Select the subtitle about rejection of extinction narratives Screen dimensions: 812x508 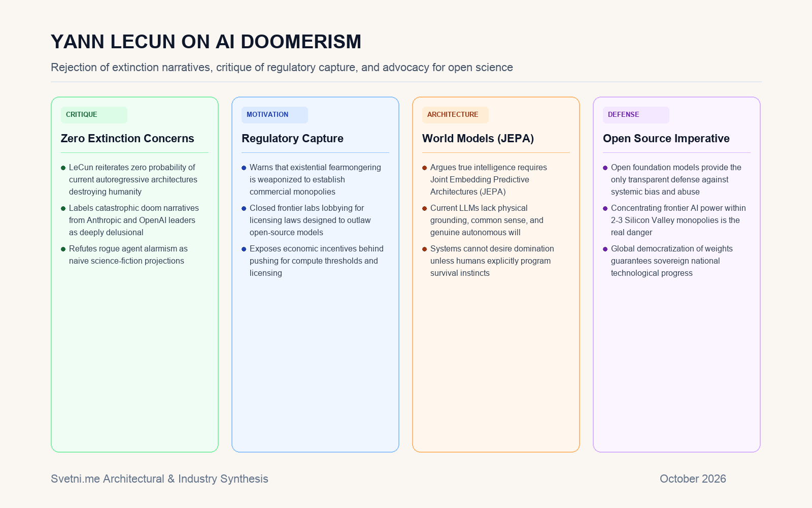(x=282, y=68)
